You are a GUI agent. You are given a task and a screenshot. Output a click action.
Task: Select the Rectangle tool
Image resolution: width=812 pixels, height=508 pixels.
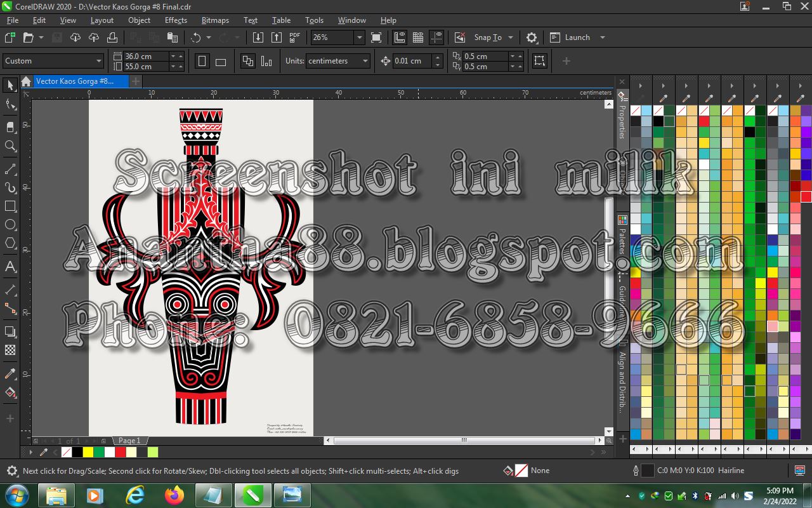point(10,206)
